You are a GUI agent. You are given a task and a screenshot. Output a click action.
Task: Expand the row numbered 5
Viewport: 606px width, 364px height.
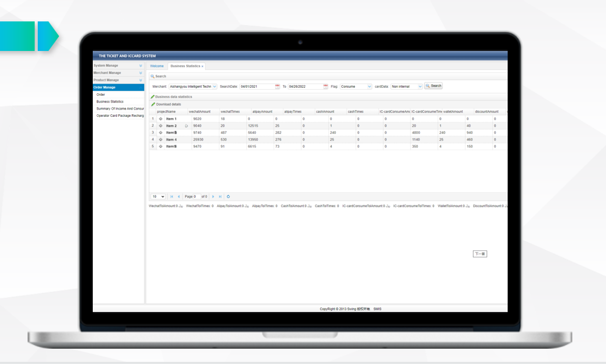pyautogui.click(x=161, y=147)
